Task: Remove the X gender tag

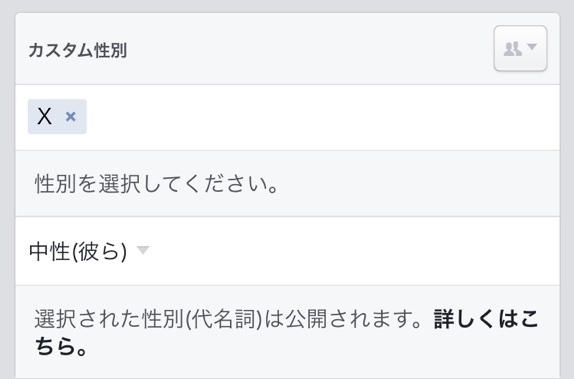Action: pos(71,117)
